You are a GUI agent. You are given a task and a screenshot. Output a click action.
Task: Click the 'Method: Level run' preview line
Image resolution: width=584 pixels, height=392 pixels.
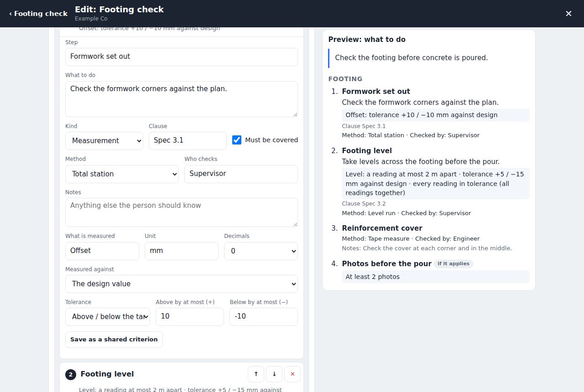[406, 213]
